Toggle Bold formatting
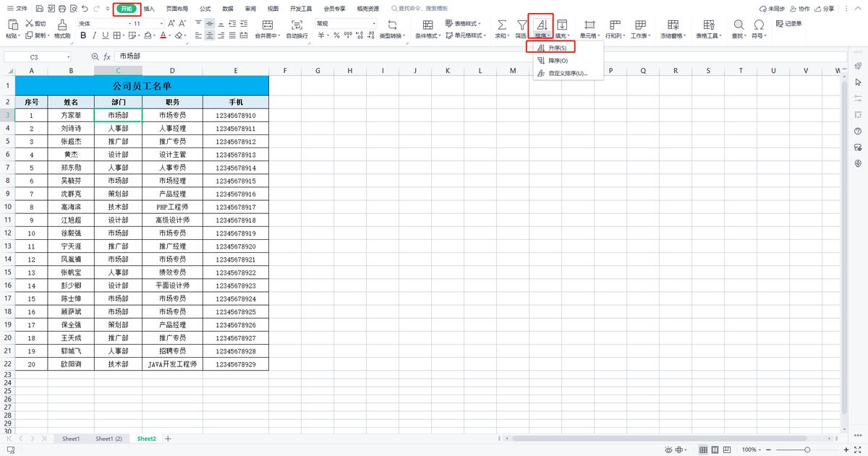Viewport: 868px width, 456px height. [x=83, y=35]
